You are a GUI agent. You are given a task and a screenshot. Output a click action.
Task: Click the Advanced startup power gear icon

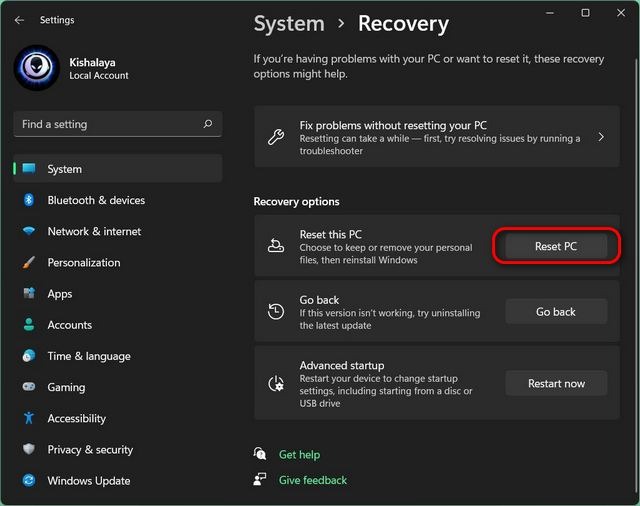[276, 384]
